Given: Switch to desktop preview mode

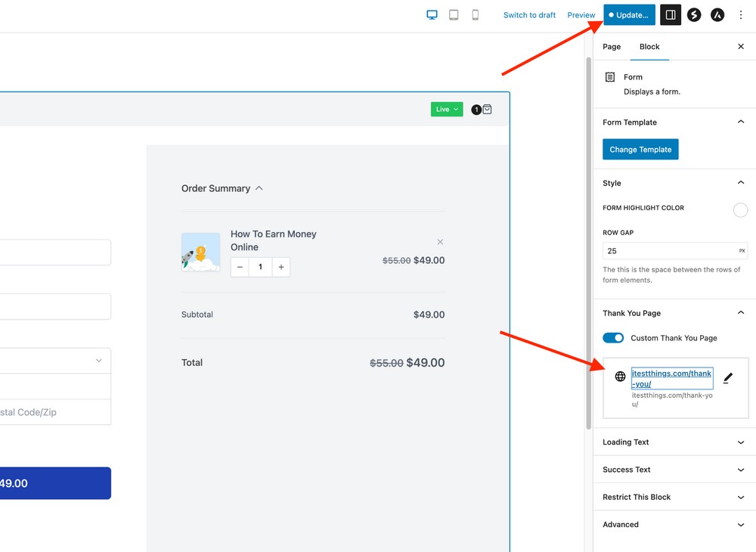Looking at the screenshot, I should point(432,14).
